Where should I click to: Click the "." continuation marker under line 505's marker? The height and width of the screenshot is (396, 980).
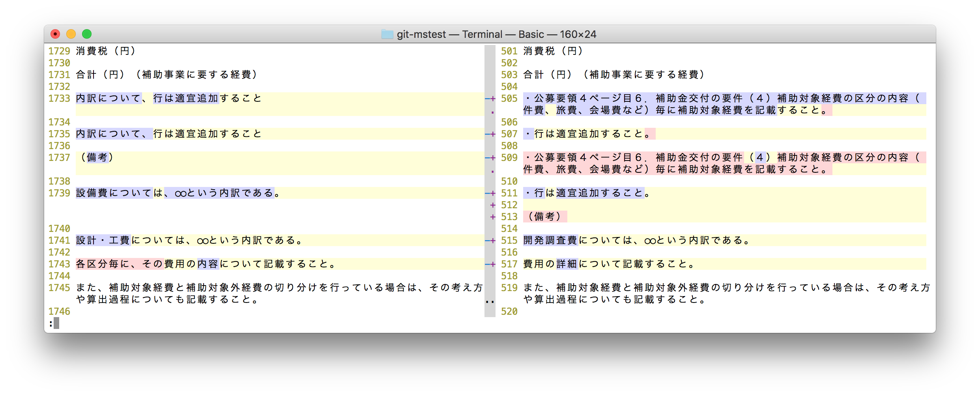(x=492, y=113)
